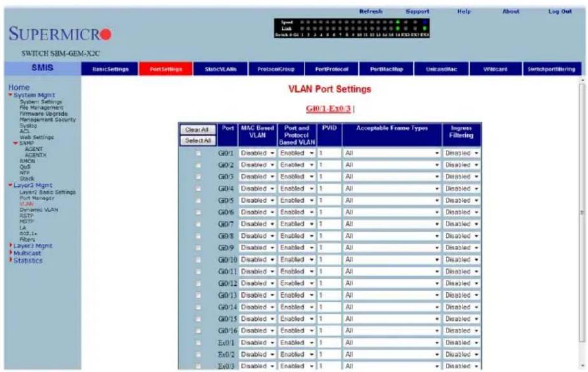Click the Gi0/1-Ex0/3 port range link

329,109
